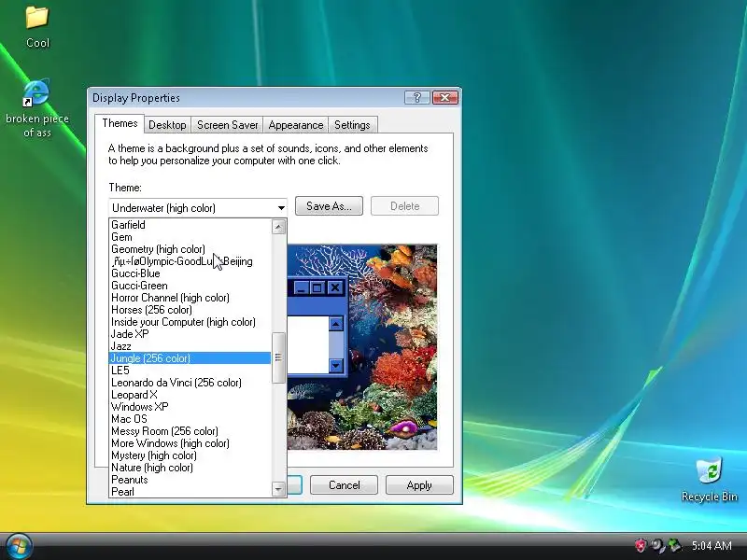Click the taskbar clock showing 5:04 AM

coord(712,545)
